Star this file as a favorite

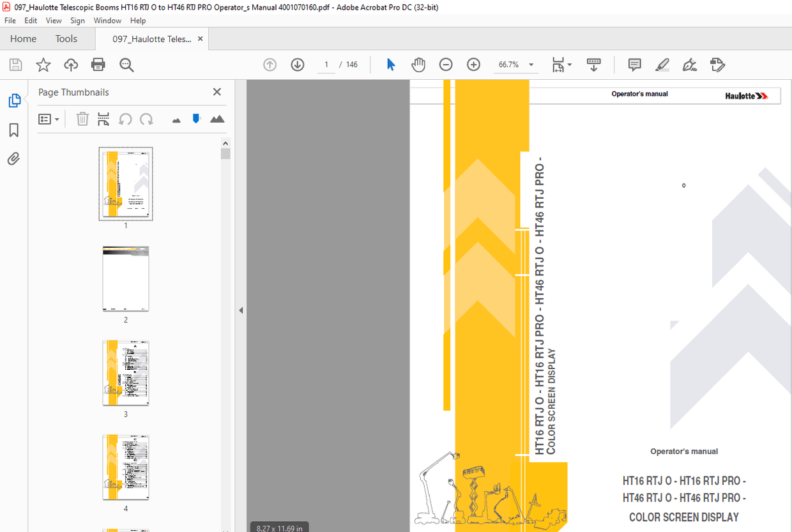click(43, 65)
